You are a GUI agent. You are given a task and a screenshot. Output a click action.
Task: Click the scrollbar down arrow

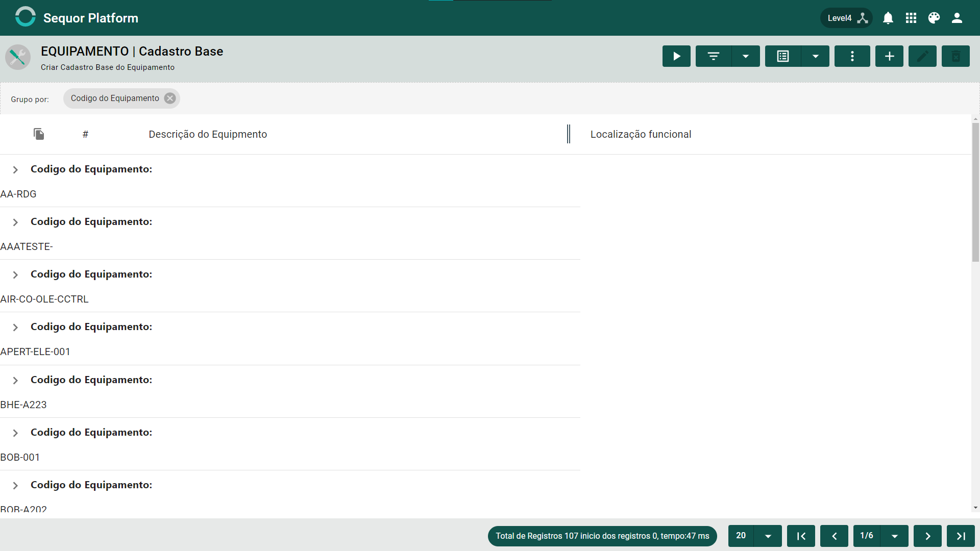pyautogui.click(x=975, y=508)
